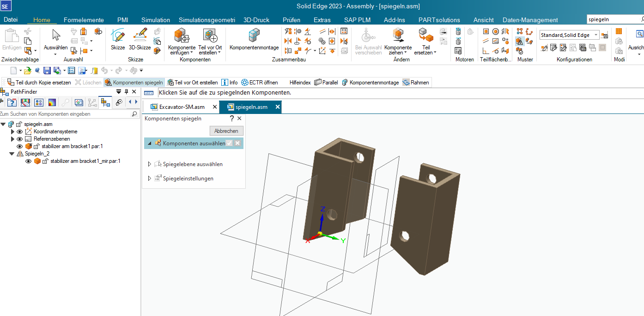Screen dimensions: 644x316
Task: Click Komponente ziehen drag component tool
Action: click(x=398, y=41)
